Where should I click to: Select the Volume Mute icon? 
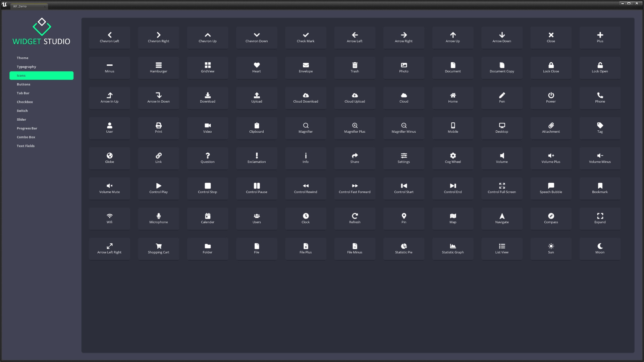(x=109, y=188)
